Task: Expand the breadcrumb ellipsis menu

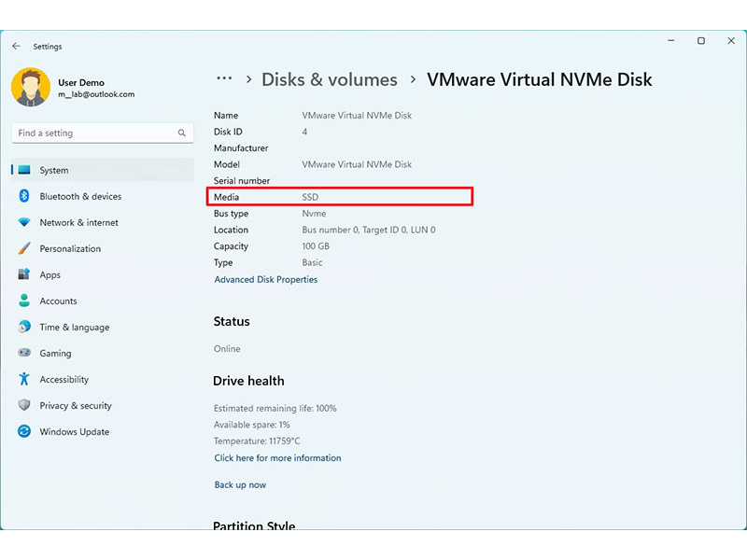Action: click(x=224, y=78)
